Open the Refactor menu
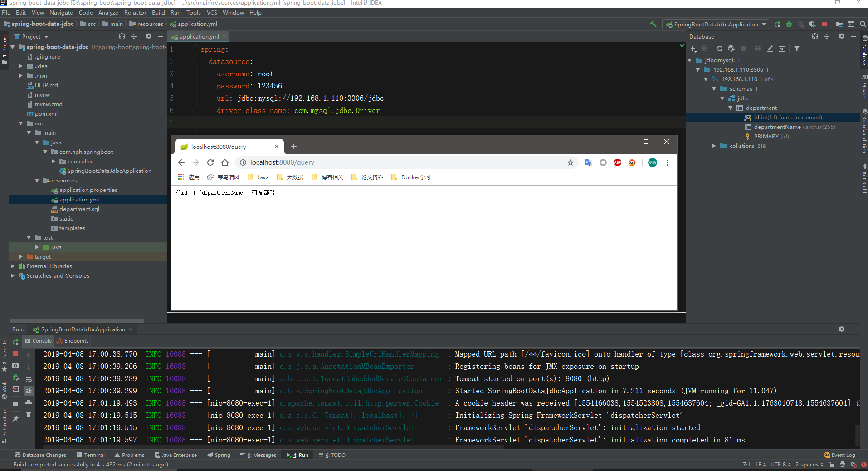The width and height of the screenshot is (868, 471). click(x=135, y=12)
